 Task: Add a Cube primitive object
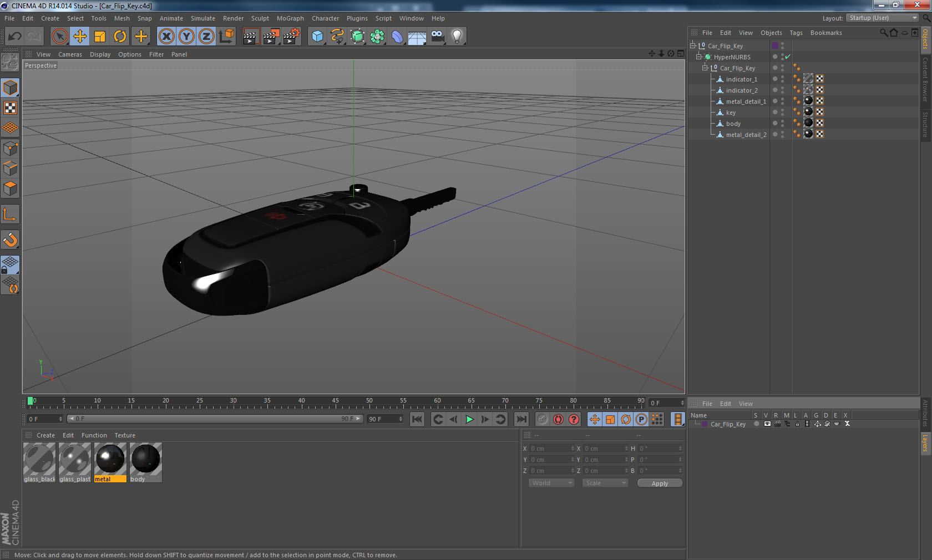click(317, 37)
